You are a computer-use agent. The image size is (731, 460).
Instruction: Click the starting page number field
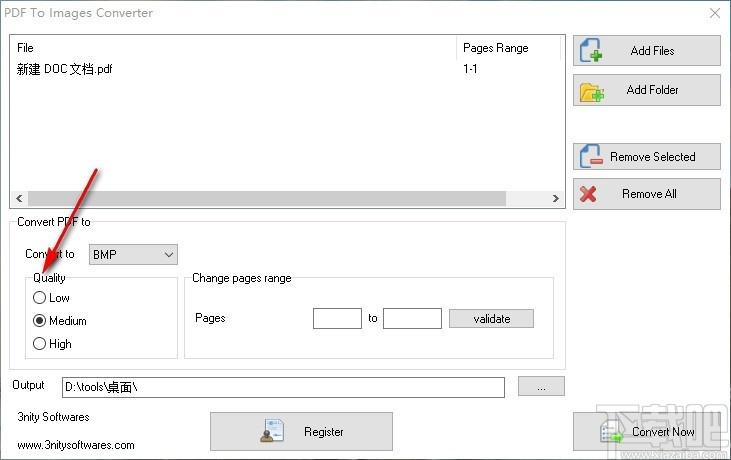(337, 318)
